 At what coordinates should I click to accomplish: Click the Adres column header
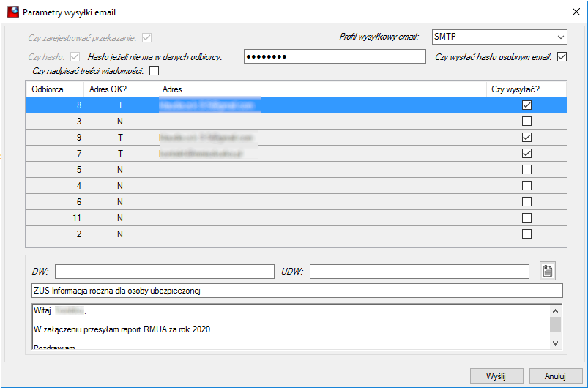tap(321, 89)
